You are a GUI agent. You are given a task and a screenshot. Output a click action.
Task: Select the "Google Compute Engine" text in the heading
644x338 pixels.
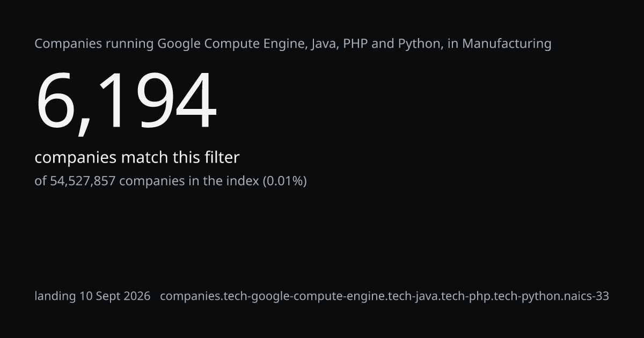(232, 43)
